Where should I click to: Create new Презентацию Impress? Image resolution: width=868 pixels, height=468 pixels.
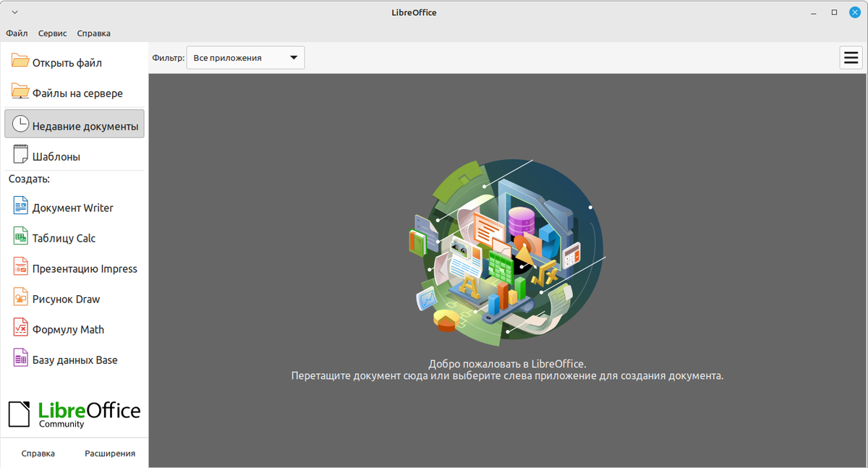(x=75, y=268)
